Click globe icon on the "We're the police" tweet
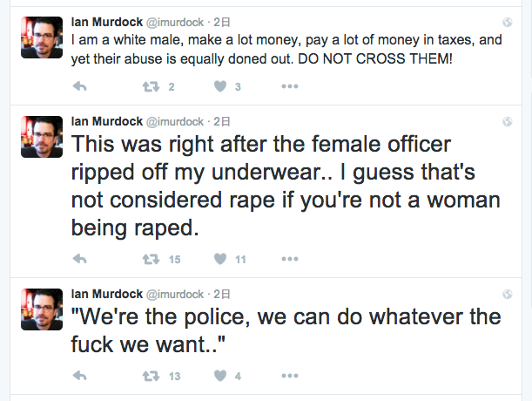532x401 pixels. [x=508, y=295]
